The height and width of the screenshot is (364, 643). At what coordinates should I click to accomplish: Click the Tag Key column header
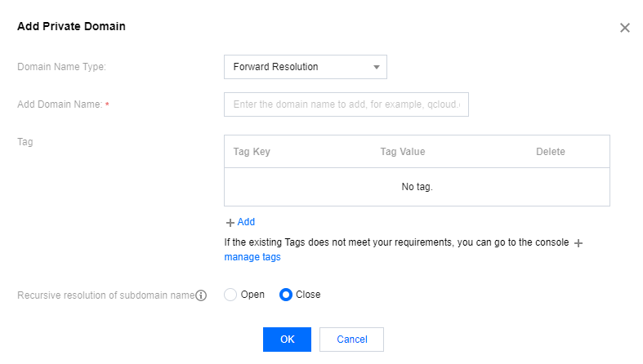coord(252,152)
